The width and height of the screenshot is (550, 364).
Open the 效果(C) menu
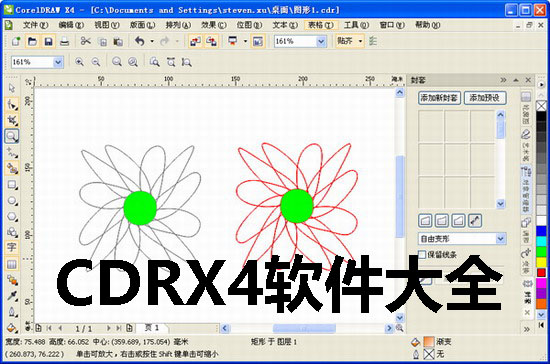pyautogui.click(x=214, y=25)
